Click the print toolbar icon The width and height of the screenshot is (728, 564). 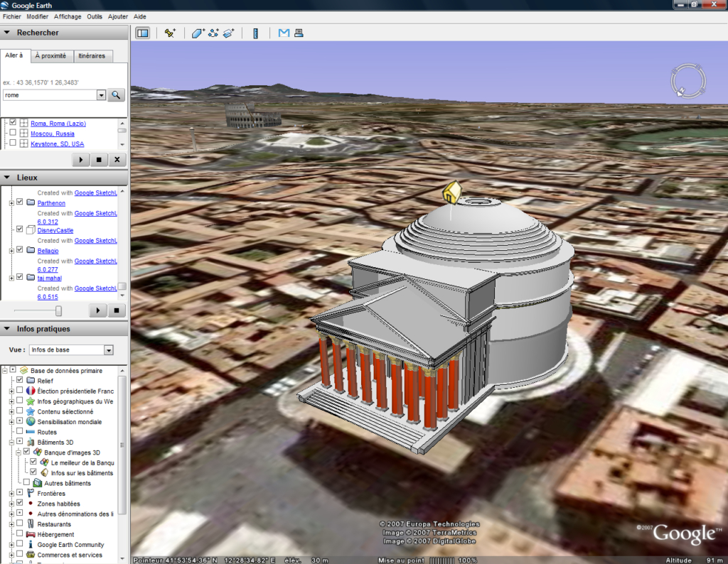click(299, 33)
